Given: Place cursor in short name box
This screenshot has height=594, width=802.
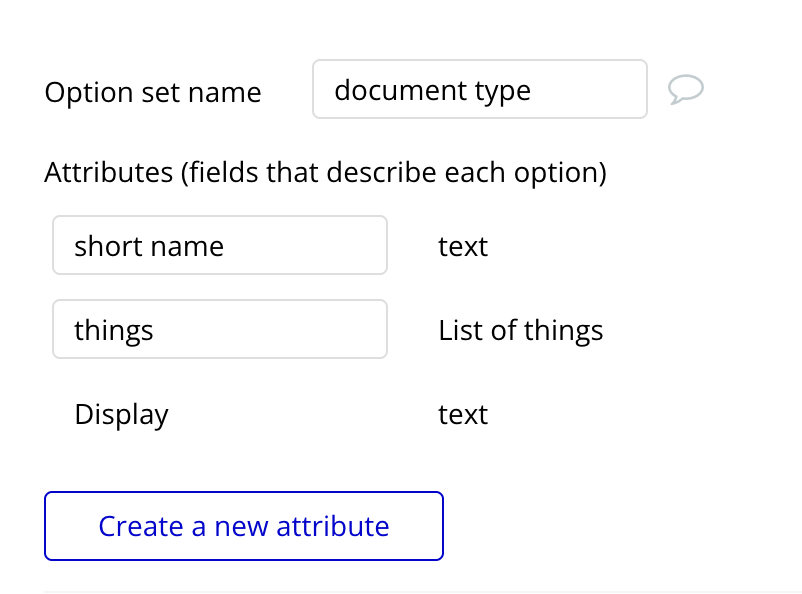Looking at the screenshot, I should point(220,246).
